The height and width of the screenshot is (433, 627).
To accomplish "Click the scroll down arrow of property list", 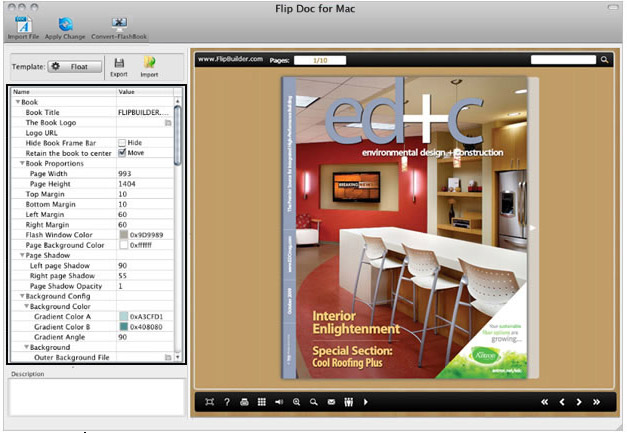I will point(178,357).
